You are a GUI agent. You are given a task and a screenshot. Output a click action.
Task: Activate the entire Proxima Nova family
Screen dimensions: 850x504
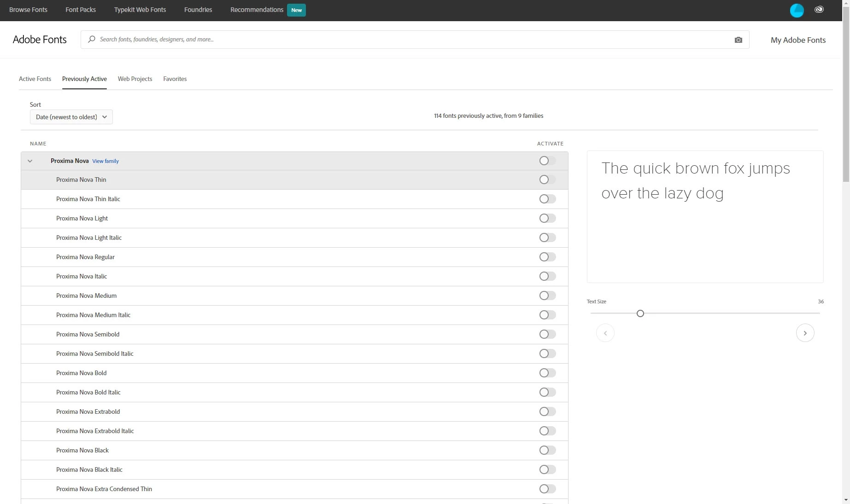547,161
